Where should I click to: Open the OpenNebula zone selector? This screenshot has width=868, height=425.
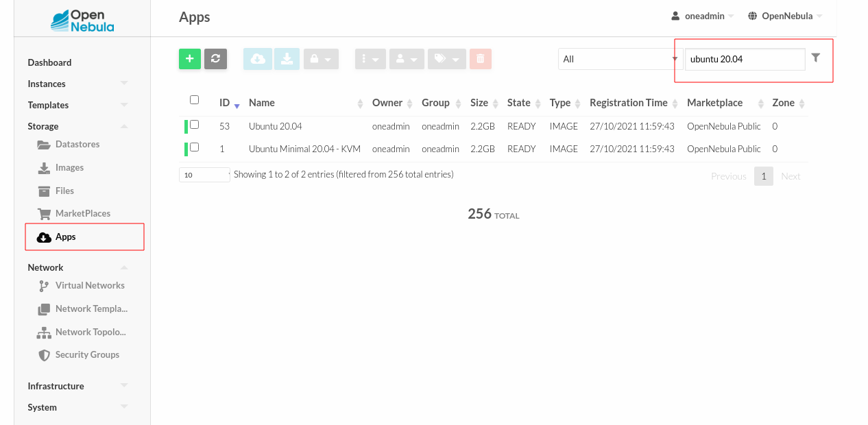(x=785, y=16)
